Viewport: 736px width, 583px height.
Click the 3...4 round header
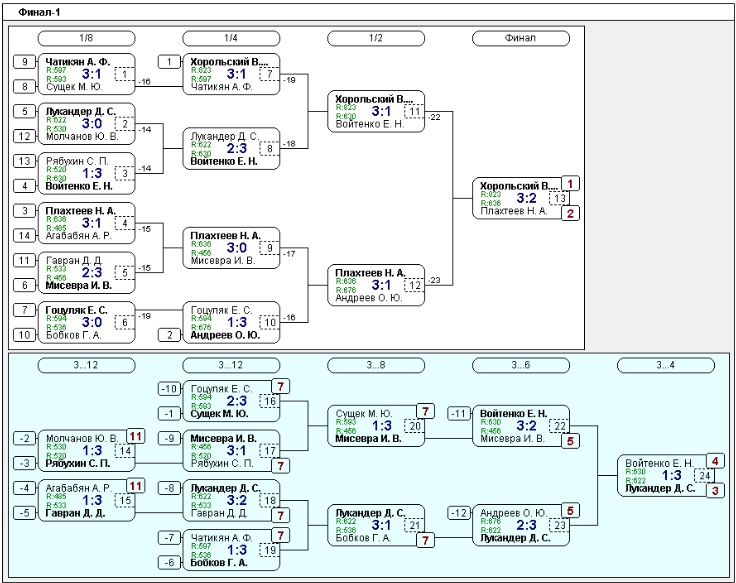pos(666,365)
